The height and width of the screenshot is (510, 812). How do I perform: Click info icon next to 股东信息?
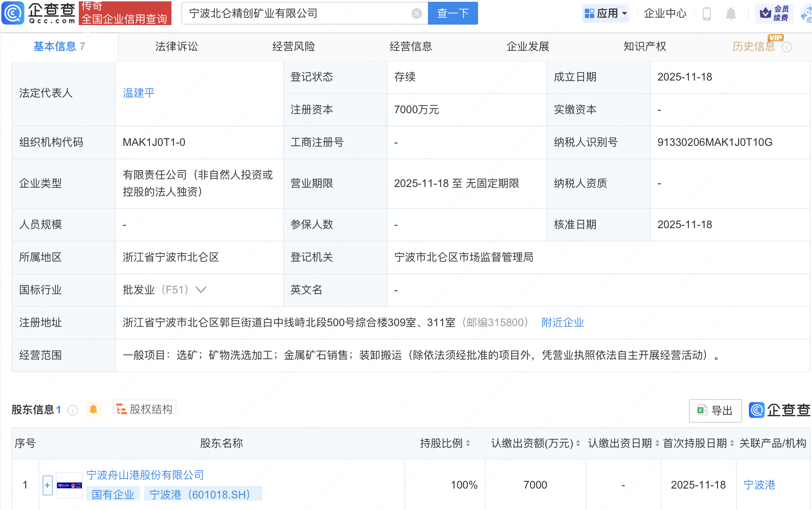coord(73,410)
